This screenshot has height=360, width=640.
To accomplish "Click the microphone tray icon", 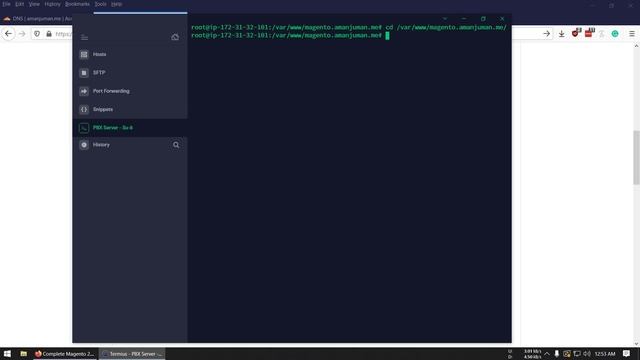I will pos(557,354).
